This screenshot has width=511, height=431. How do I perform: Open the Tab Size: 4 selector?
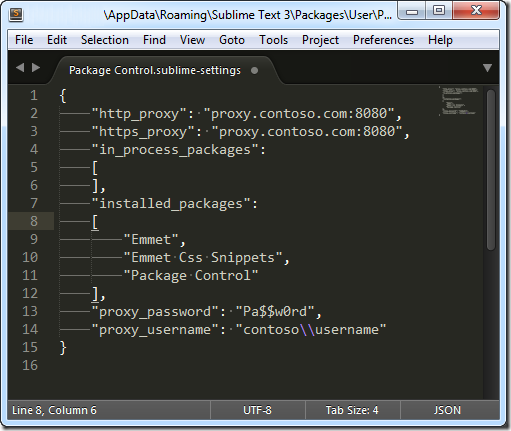click(352, 410)
